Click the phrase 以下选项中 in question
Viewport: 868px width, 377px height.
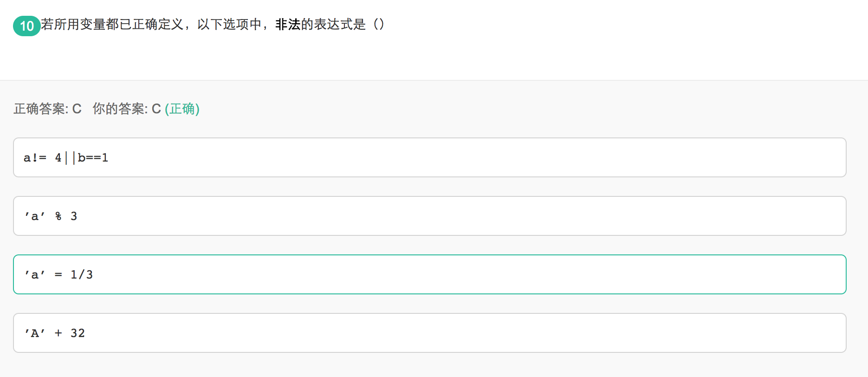[229, 24]
